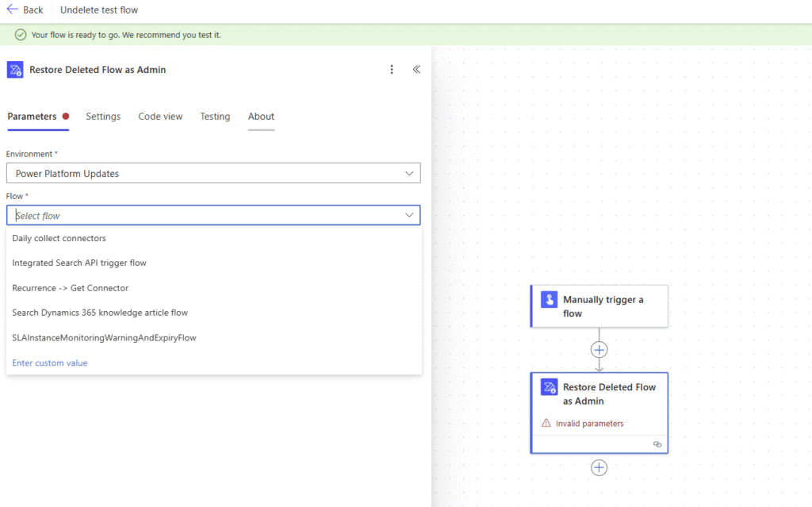Click the green checkmark in ready banner
This screenshot has height=507, width=812.
[x=20, y=35]
